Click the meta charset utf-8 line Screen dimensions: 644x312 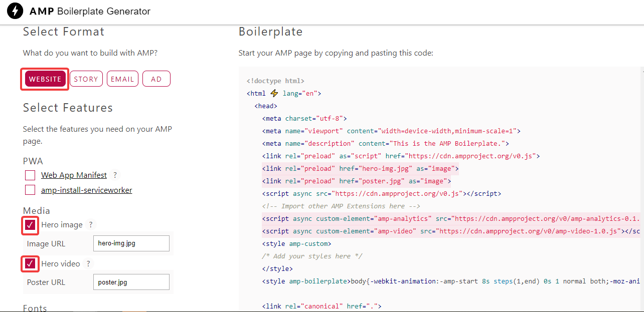pos(304,119)
